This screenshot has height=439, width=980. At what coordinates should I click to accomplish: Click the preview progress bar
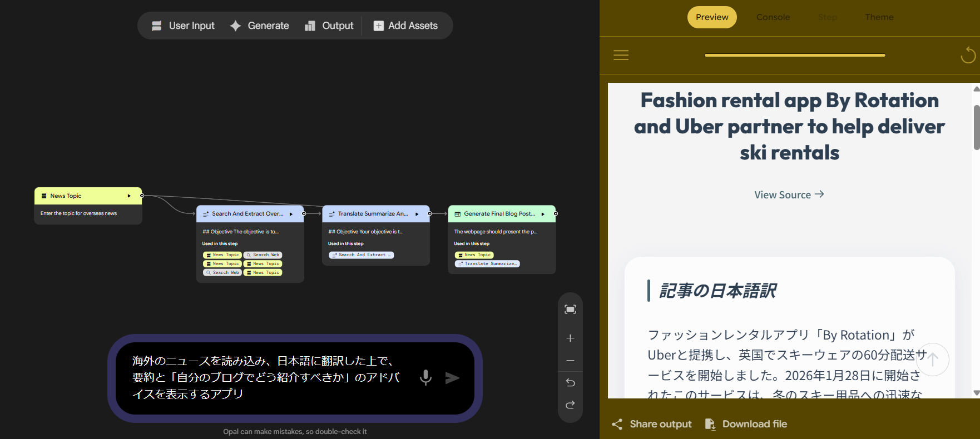[794, 55]
